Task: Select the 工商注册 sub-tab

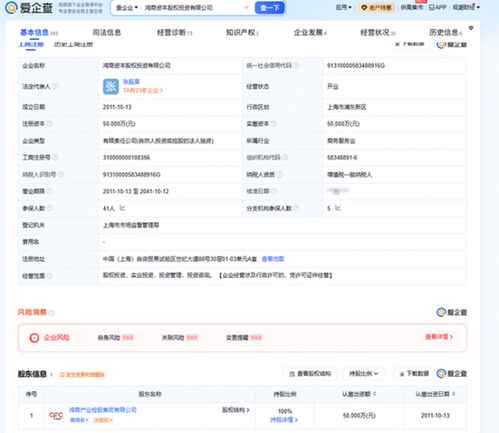Action: click(31, 44)
